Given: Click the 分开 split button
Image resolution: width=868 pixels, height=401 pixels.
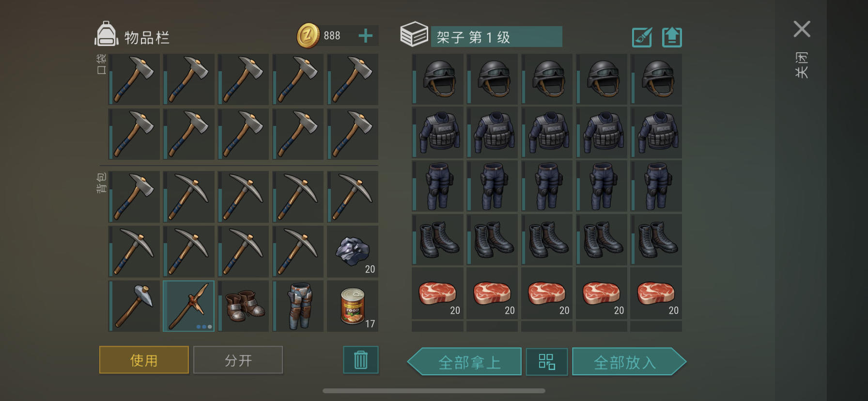Looking at the screenshot, I should tap(238, 360).
